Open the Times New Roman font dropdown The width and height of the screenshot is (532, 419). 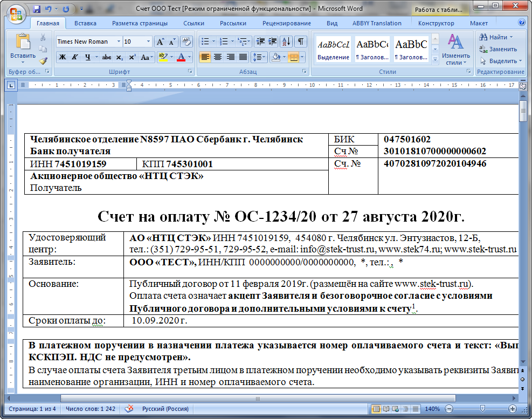119,42
